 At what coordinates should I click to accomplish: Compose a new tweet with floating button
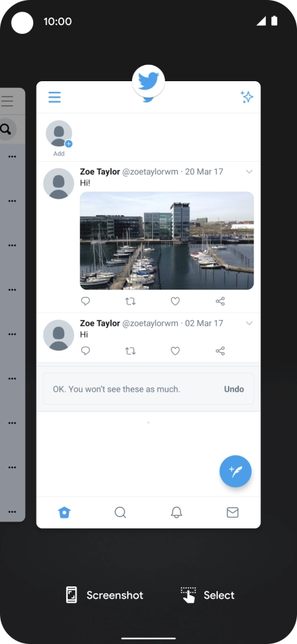(235, 471)
